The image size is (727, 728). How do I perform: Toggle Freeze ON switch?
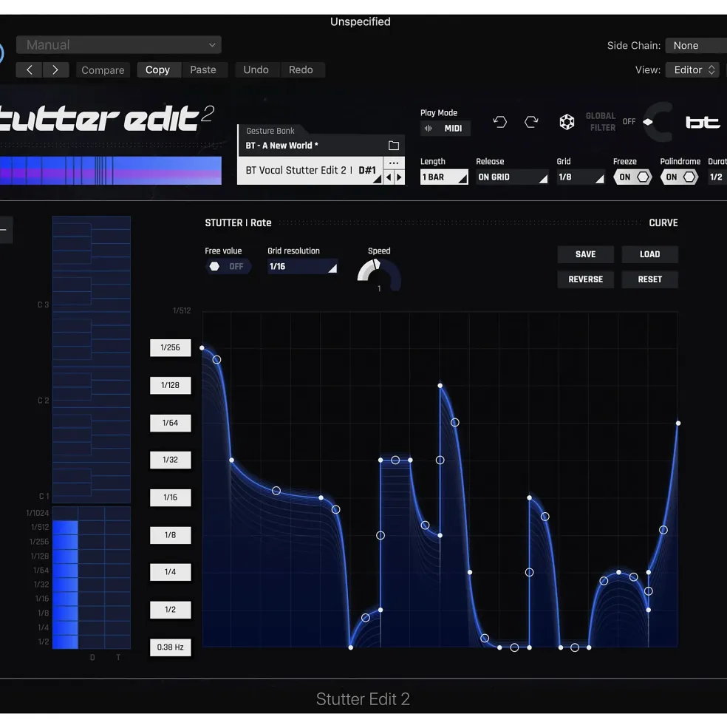(632, 177)
